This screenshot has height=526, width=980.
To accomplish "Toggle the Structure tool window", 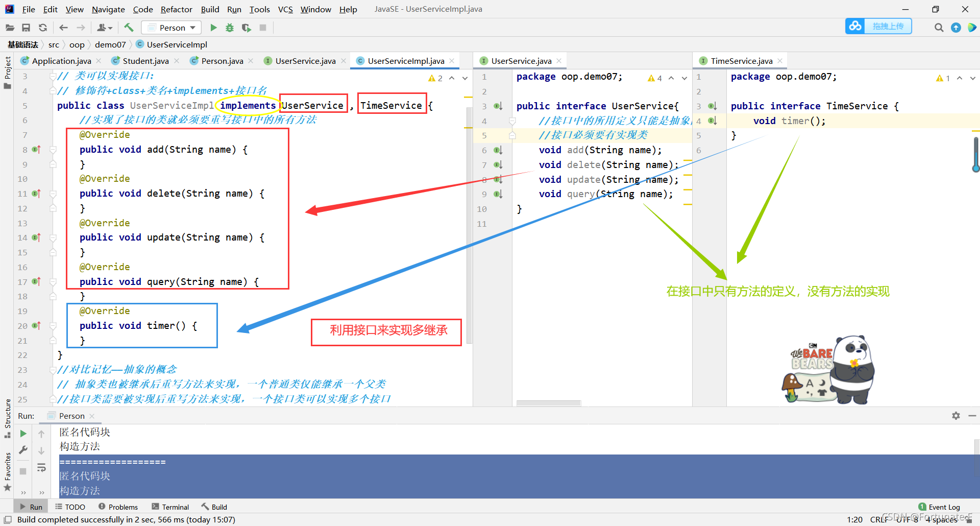I will coord(7,418).
